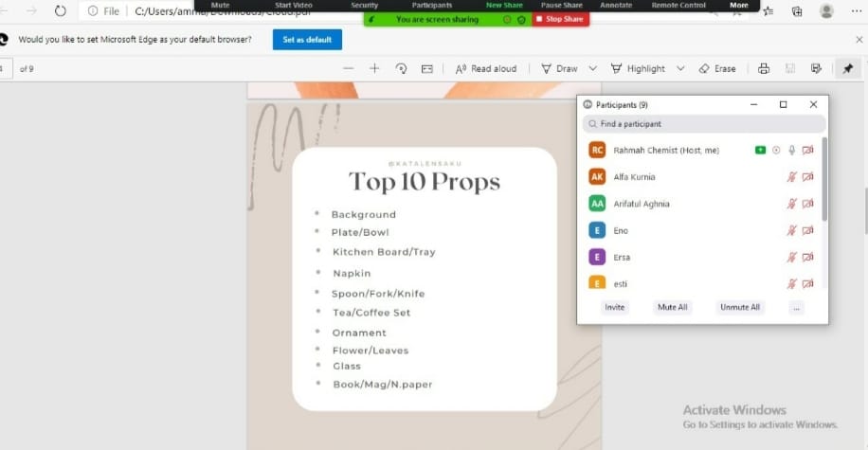Refresh the page in Edge
Viewport: 868px width, 450px height.
point(61,11)
